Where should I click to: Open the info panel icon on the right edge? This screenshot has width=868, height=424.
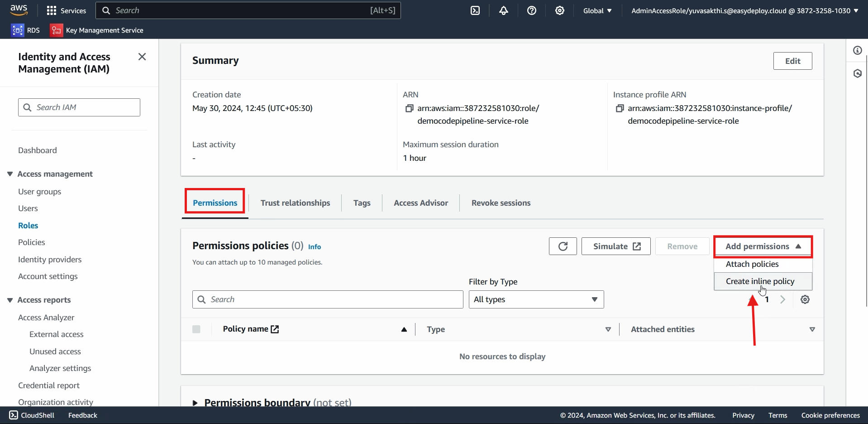858,50
